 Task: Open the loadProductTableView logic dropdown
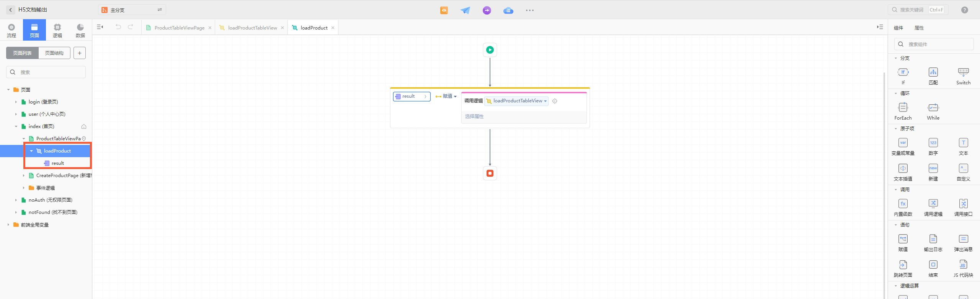[517, 101]
